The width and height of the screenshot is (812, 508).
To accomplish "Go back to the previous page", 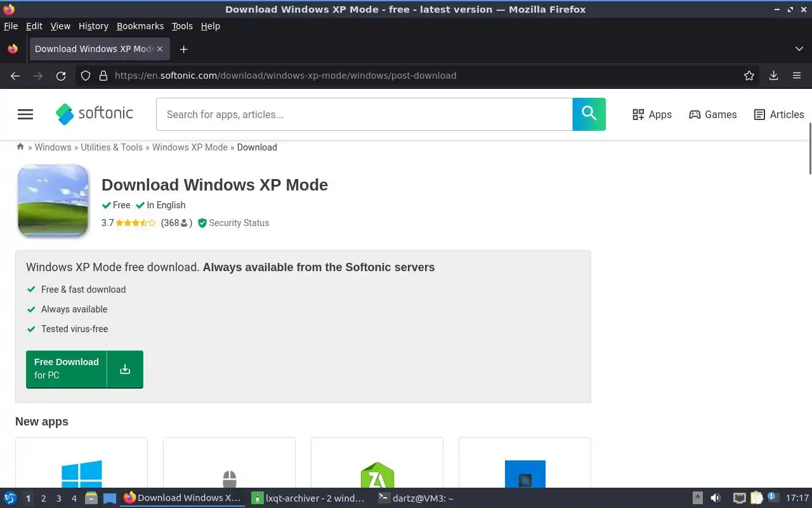I will [15, 76].
